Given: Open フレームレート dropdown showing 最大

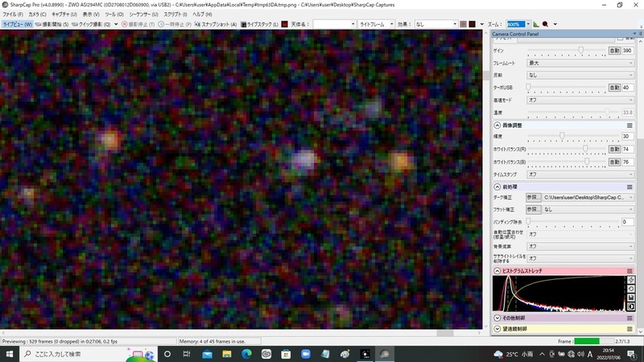Looking at the screenshot, I should pos(580,63).
